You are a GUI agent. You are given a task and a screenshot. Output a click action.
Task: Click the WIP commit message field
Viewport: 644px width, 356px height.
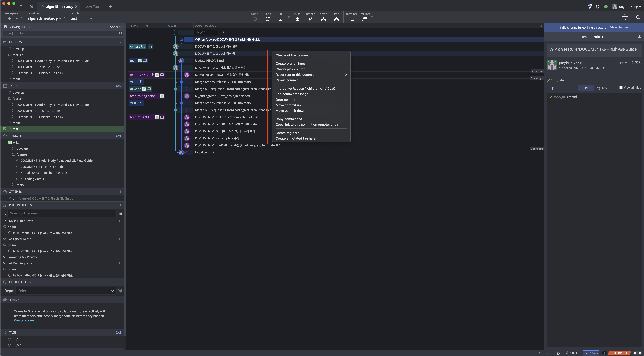click(205, 33)
